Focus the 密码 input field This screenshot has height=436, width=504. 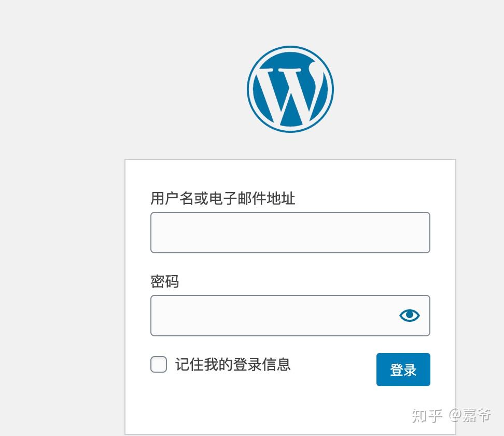pos(270,316)
